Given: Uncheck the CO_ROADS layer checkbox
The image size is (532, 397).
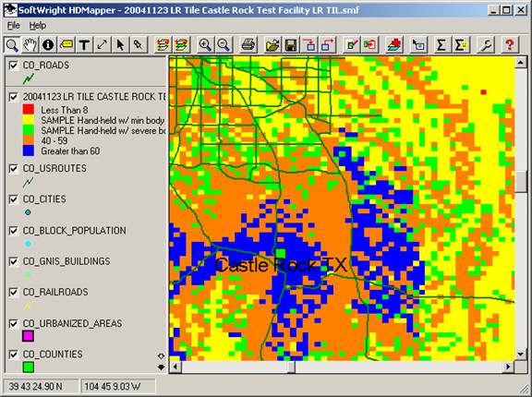Looking at the screenshot, I should click(x=13, y=66).
